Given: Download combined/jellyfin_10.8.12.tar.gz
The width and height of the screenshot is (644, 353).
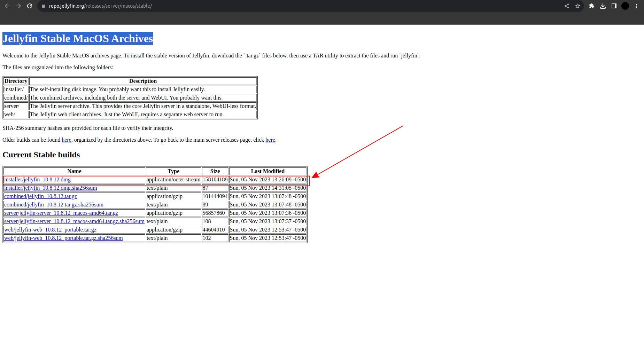Looking at the screenshot, I should (x=40, y=196).
